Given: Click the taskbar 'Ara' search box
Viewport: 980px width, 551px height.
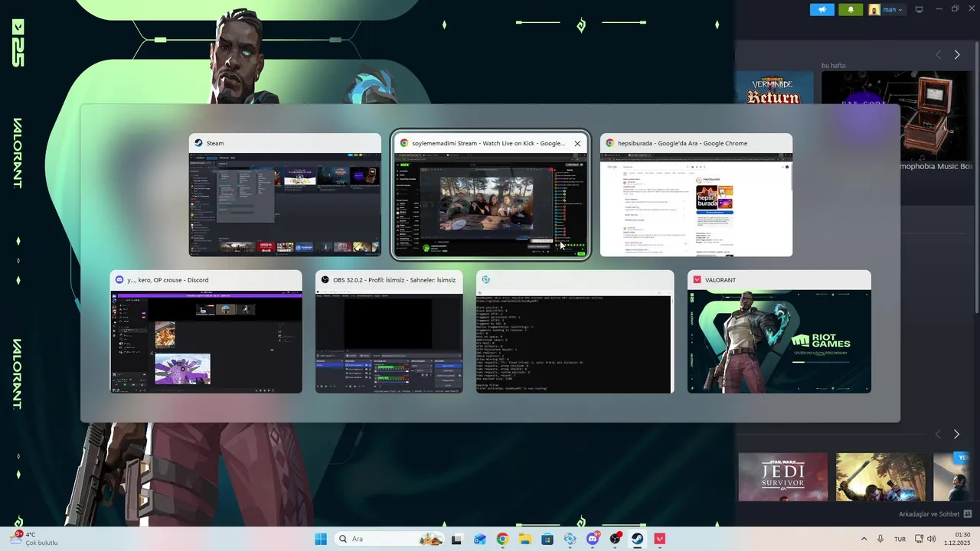Looking at the screenshot, I should (x=389, y=539).
